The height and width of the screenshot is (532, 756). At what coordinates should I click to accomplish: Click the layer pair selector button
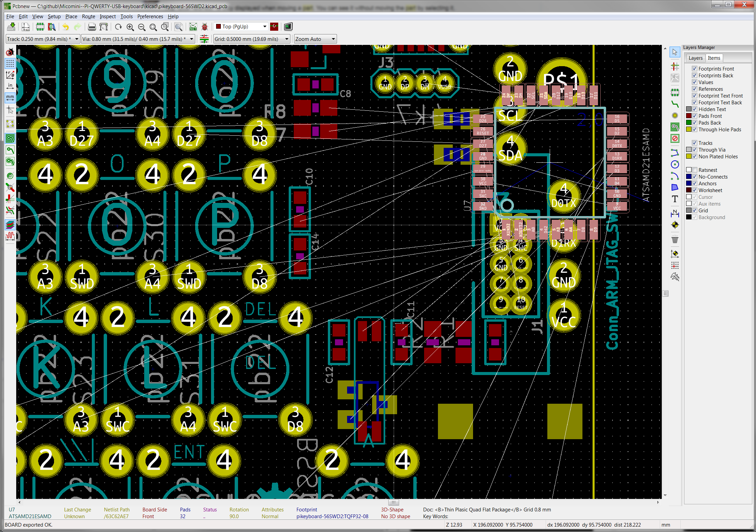pos(274,27)
